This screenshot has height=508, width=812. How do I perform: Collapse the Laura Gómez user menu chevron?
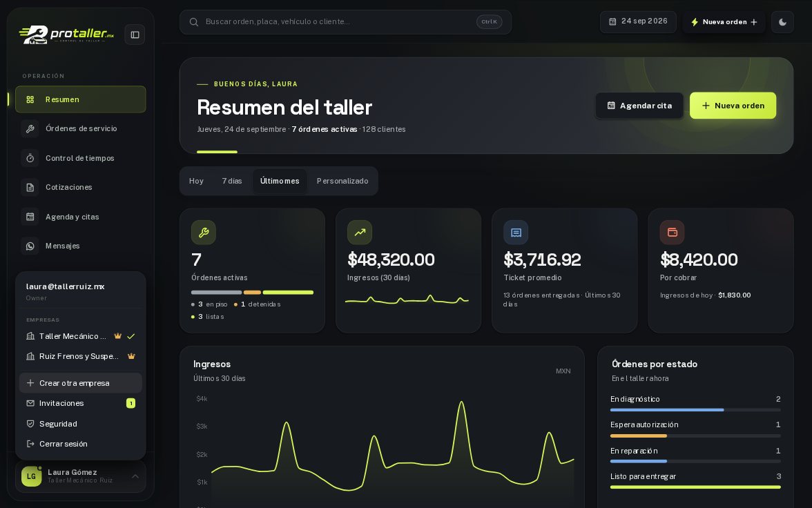135,476
